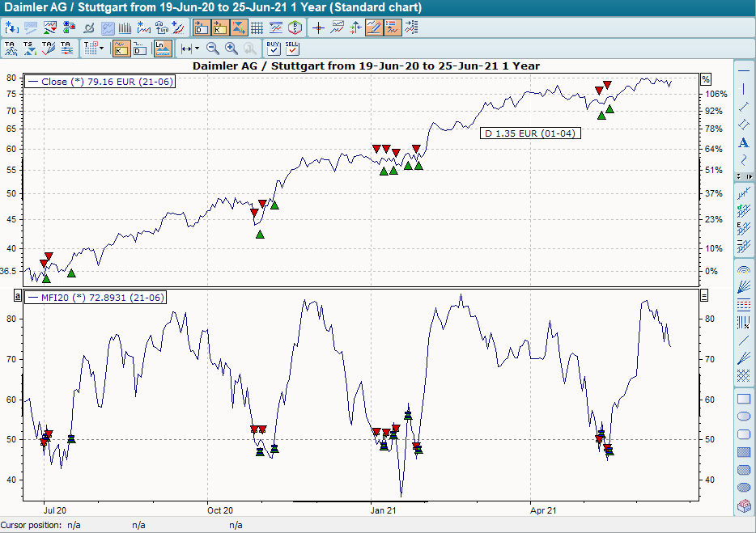Open the Technical Analysis TA indicator icon

point(11,48)
